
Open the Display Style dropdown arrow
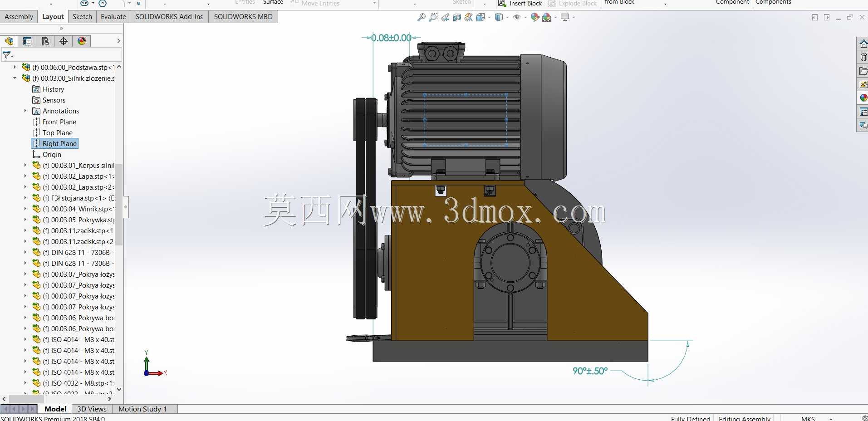(x=507, y=18)
